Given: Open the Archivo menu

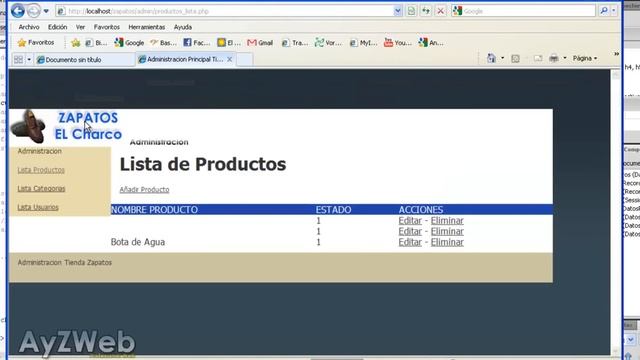Looking at the screenshot, I should (x=29, y=27).
